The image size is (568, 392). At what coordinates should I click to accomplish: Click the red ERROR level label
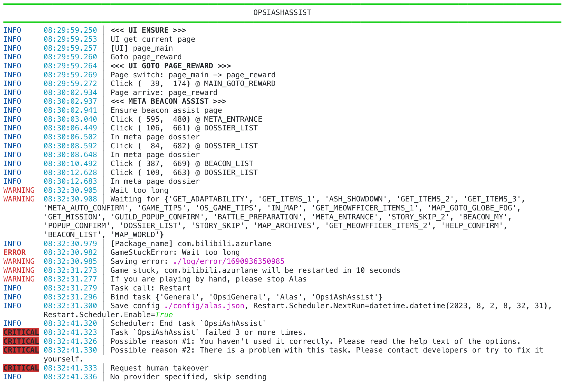(14, 252)
